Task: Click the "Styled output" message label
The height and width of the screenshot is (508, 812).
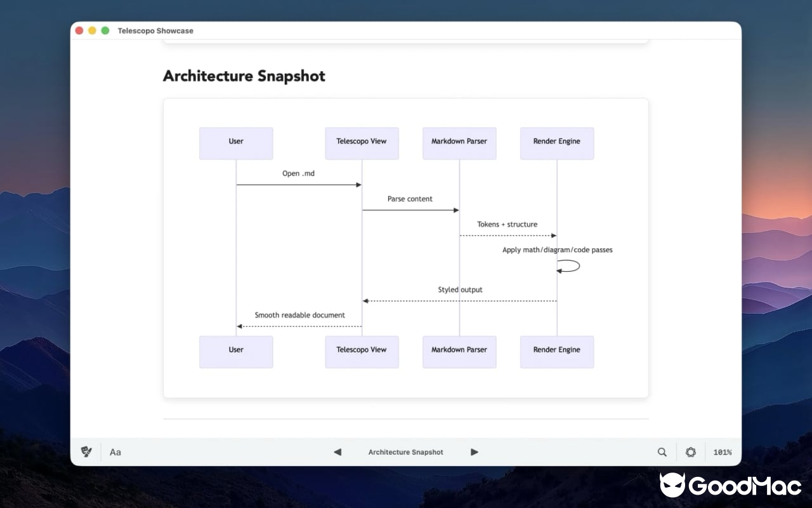Action: pyautogui.click(x=460, y=290)
